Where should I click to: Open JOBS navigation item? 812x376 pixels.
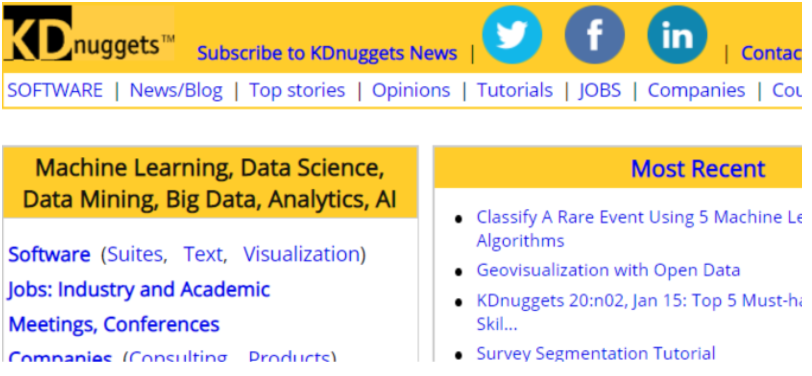600,91
